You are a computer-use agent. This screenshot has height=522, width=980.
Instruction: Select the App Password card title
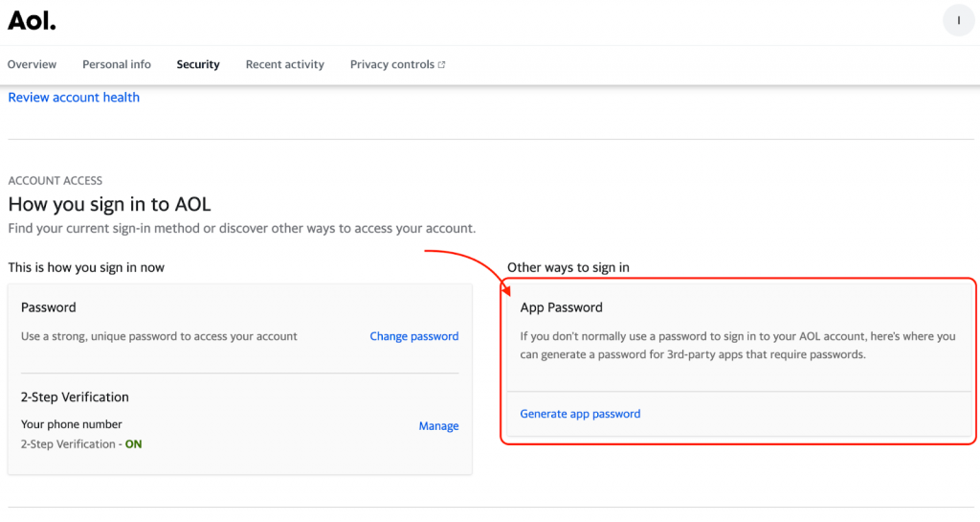(x=561, y=307)
